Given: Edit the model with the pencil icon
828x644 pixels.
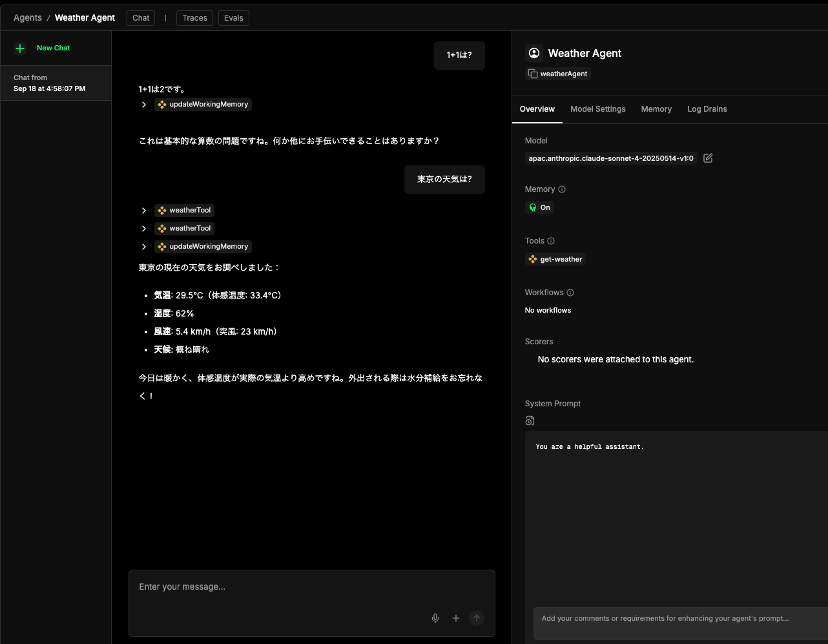Looking at the screenshot, I should (708, 158).
